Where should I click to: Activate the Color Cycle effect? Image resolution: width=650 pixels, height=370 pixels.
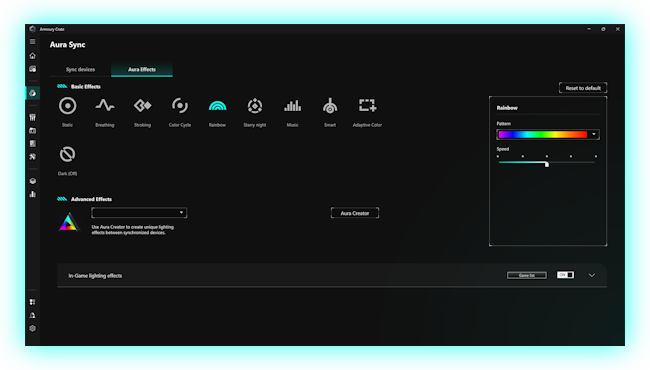point(179,106)
